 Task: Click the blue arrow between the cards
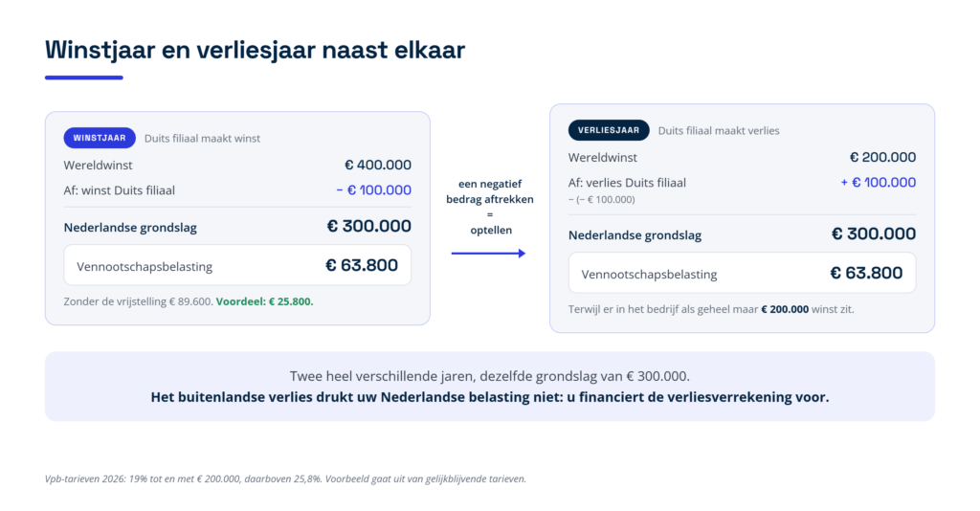[x=488, y=253]
